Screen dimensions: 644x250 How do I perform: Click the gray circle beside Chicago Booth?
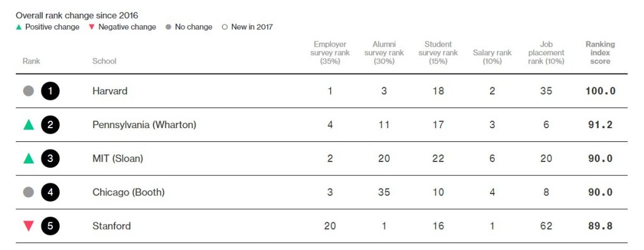pos(28,192)
